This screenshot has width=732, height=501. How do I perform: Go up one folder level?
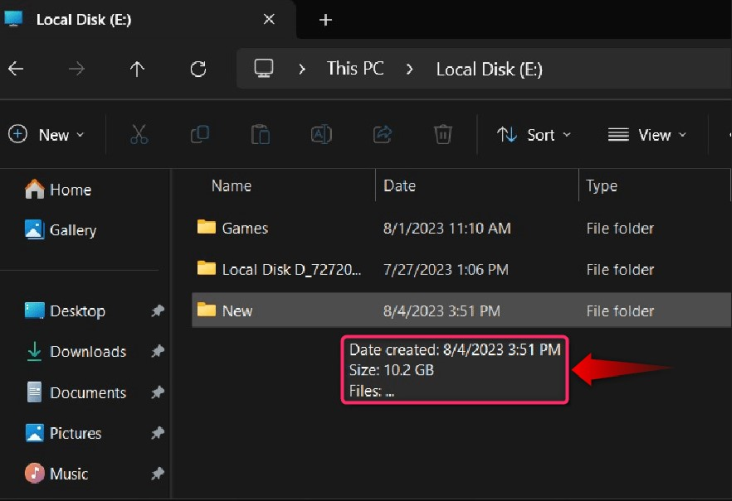click(x=137, y=69)
